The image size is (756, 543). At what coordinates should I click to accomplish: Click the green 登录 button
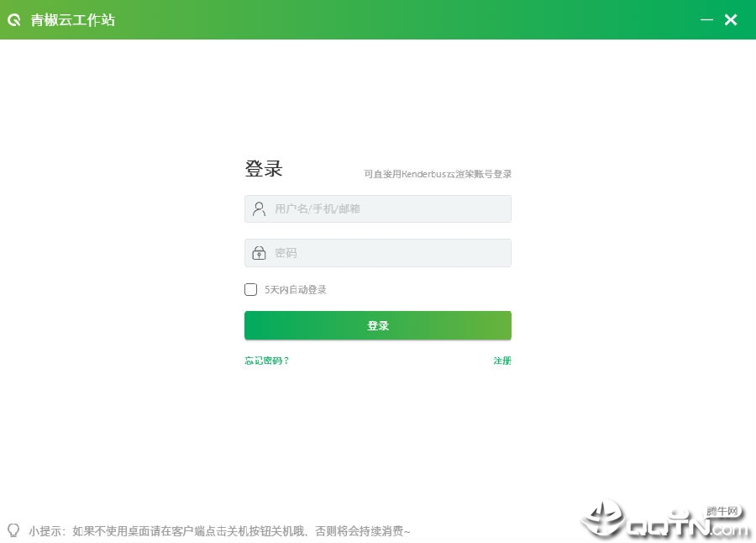[378, 326]
